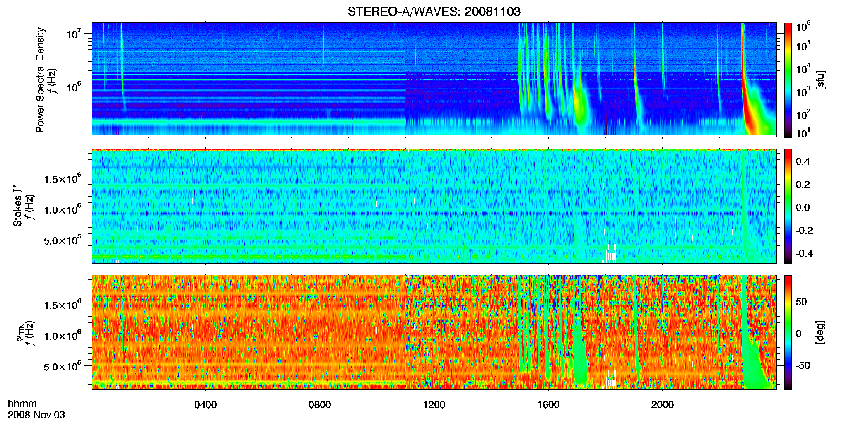868x447 pixels.
Task: Click the time tick label 1600
Action: pyautogui.click(x=548, y=405)
